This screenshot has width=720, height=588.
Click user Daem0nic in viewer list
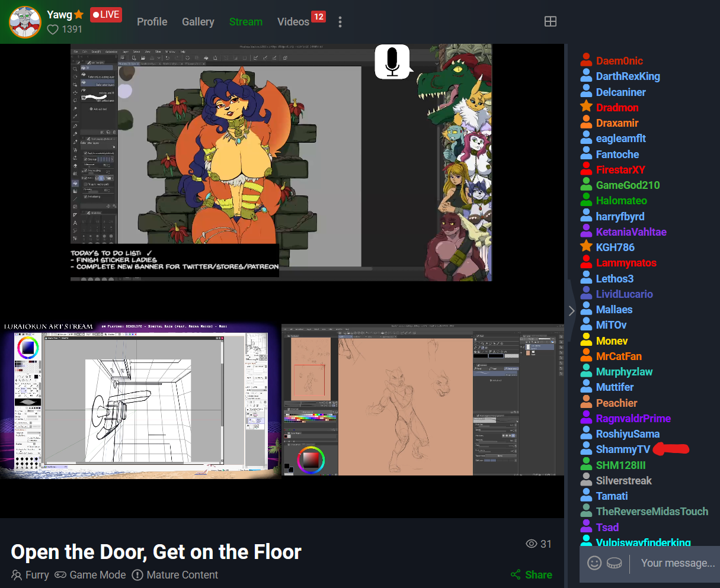click(x=619, y=61)
